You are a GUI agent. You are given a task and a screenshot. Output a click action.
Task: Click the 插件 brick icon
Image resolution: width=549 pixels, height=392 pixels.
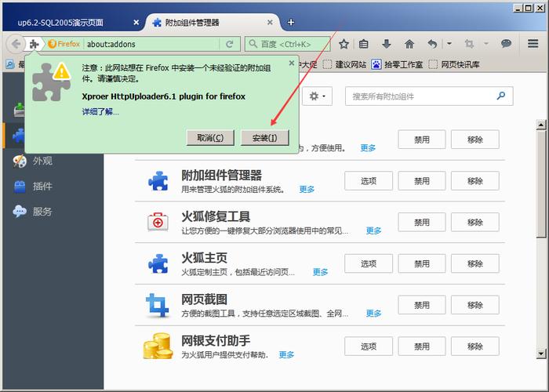(20, 187)
